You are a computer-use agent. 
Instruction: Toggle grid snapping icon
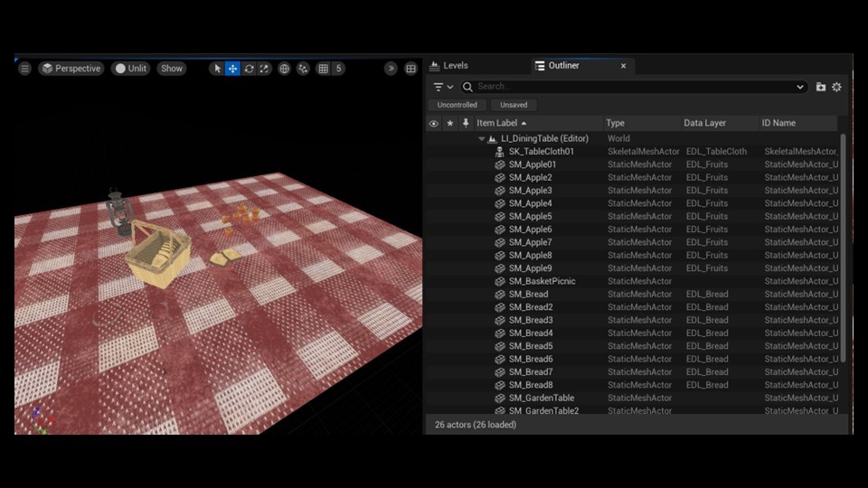[x=324, y=69]
